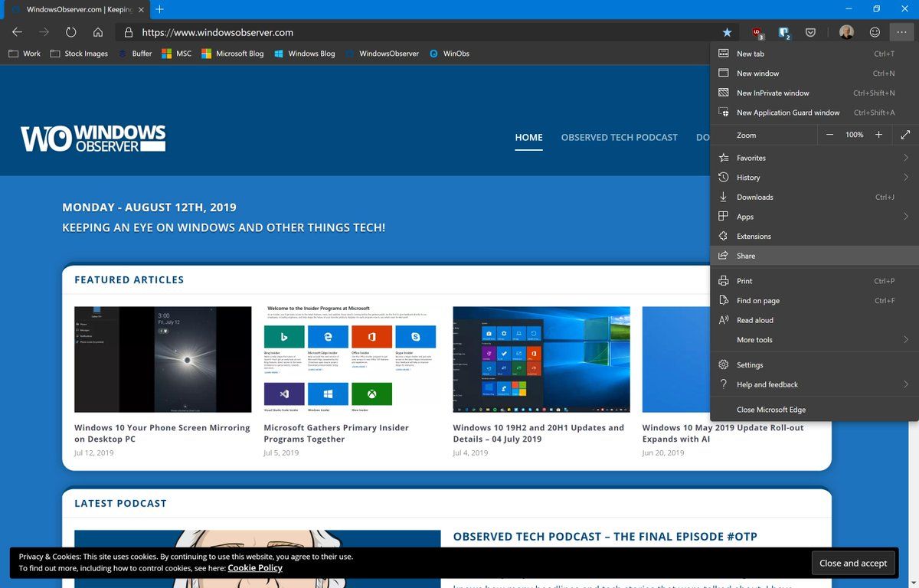919x588 pixels.
Task: Expand the History submenu
Action: pyautogui.click(x=814, y=178)
